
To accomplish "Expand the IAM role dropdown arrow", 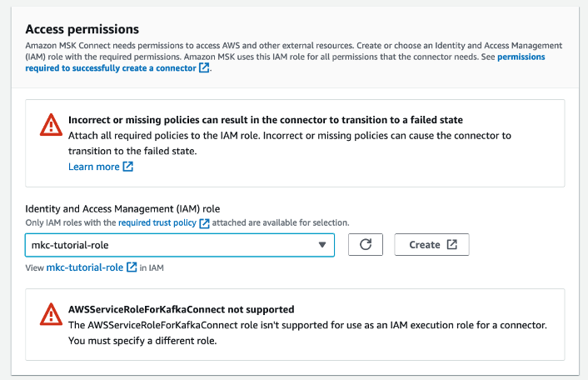I will click(x=322, y=245).
